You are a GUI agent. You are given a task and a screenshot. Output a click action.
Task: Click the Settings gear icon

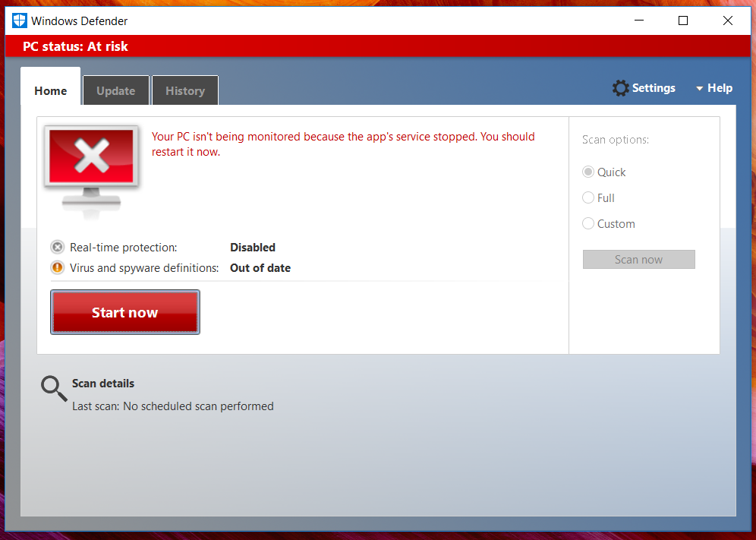pyautogui.click(x=621, y=88)
